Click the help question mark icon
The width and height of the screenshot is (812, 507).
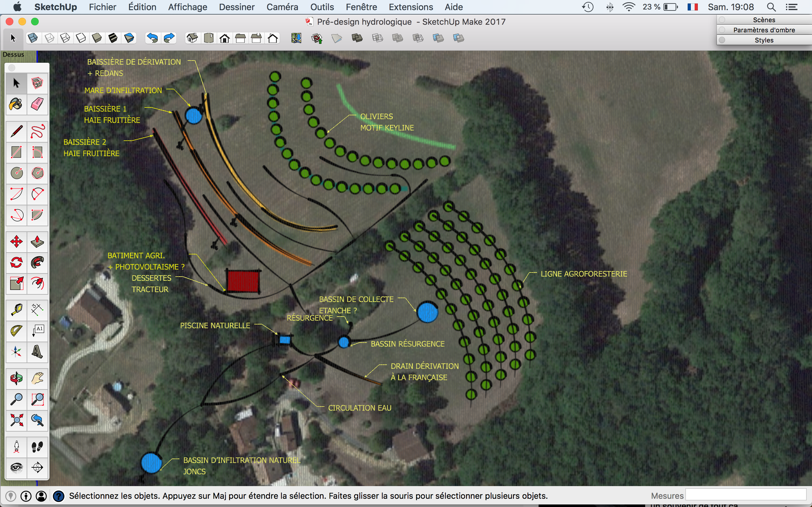coord(59,496)
